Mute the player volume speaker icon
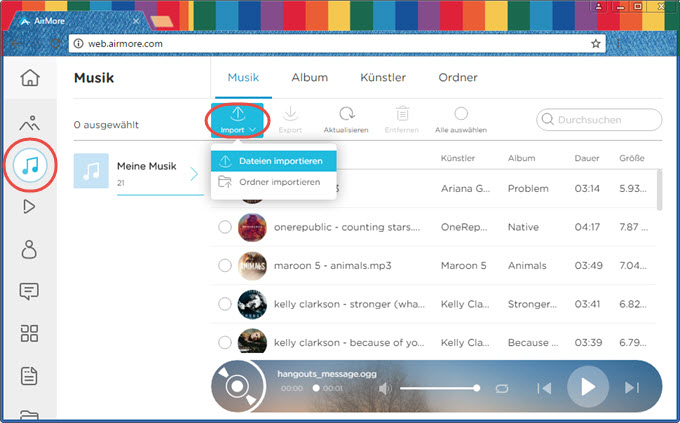The image size is (680, 423). click(x=385, y=388)
